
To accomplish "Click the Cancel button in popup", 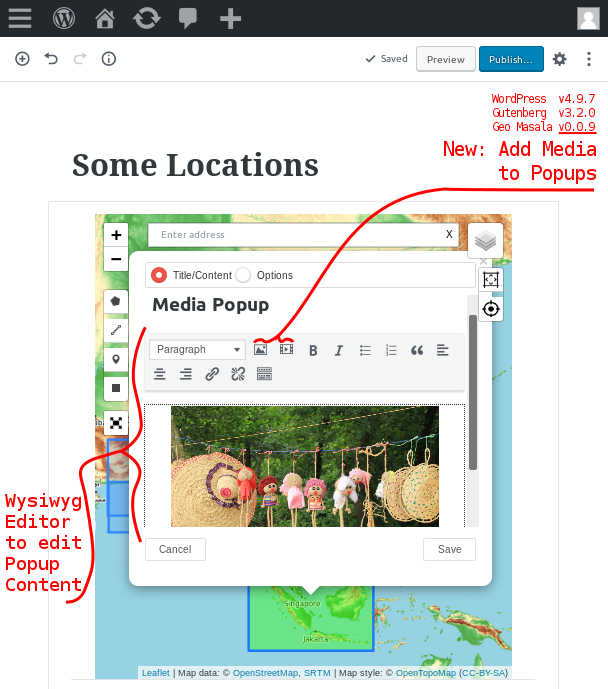I will tap(175, 549).
